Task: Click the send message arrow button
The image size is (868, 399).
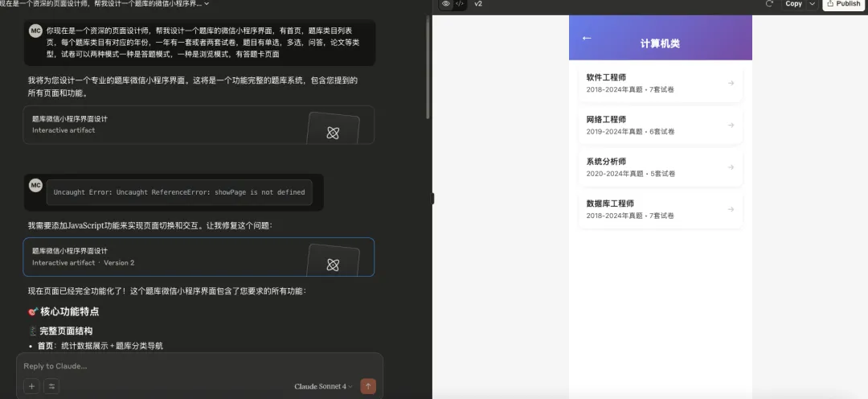Action: point(368,386)
